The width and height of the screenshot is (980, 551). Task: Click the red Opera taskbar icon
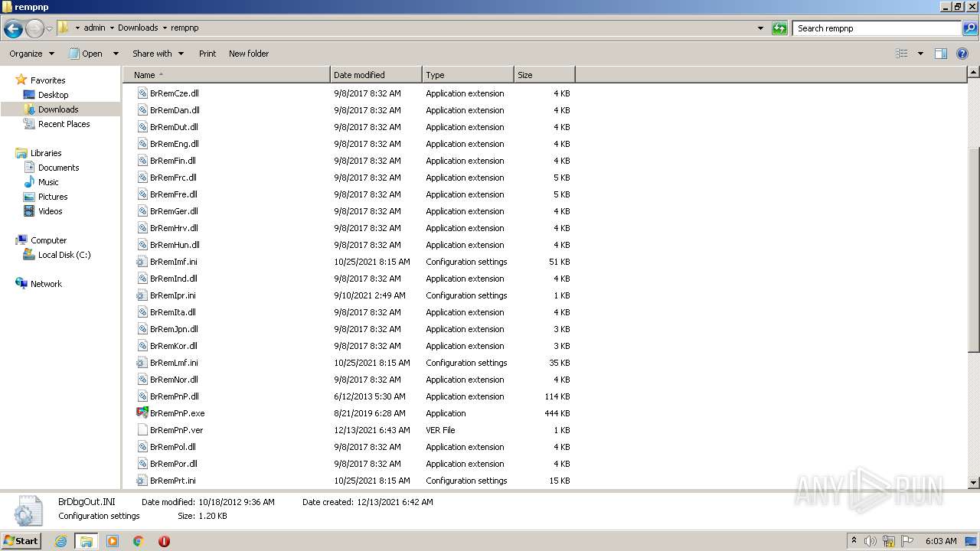164,541
